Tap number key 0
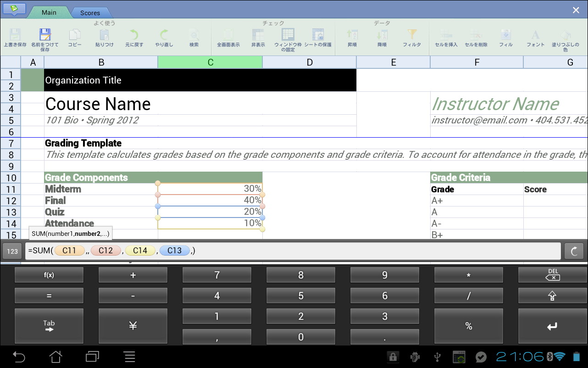The height and width of the screenshot is (368, 588). 301,337
